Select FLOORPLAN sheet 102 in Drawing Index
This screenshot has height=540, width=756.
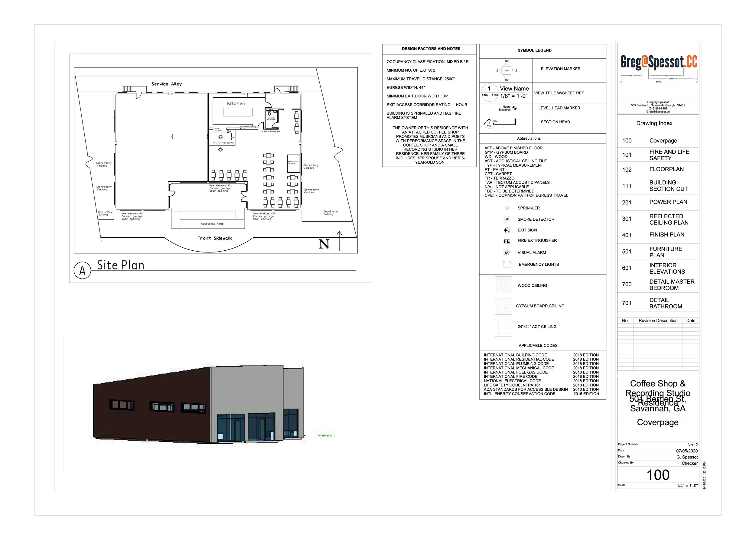(x=666, y=169)
